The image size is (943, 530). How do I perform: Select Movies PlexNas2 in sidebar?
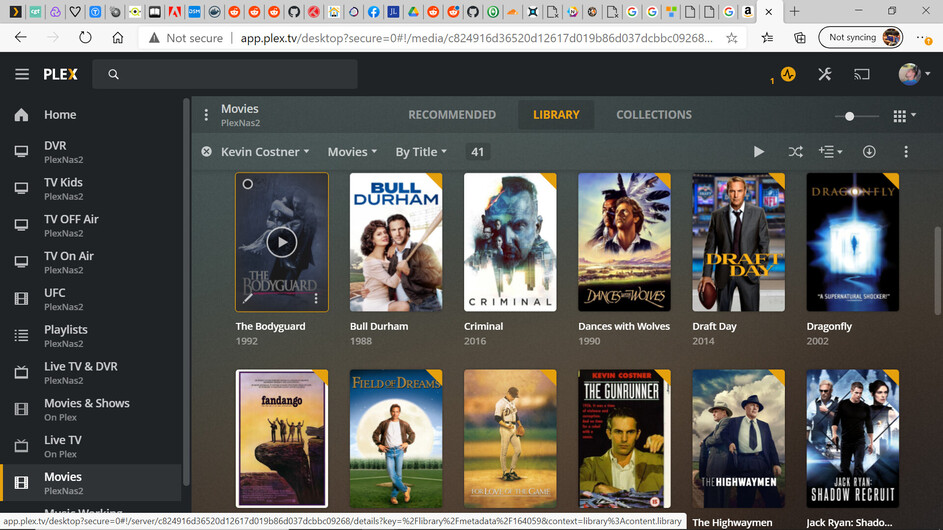91,482
